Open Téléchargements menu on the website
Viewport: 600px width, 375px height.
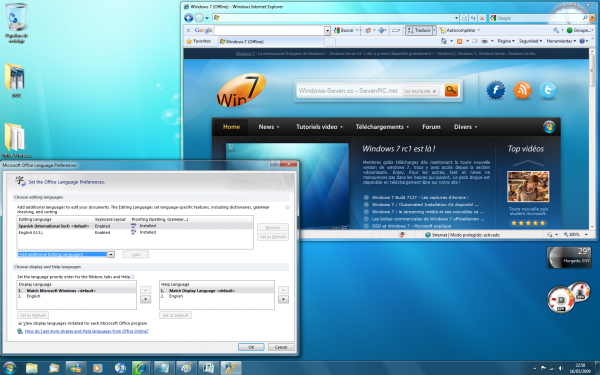(382, 127)
